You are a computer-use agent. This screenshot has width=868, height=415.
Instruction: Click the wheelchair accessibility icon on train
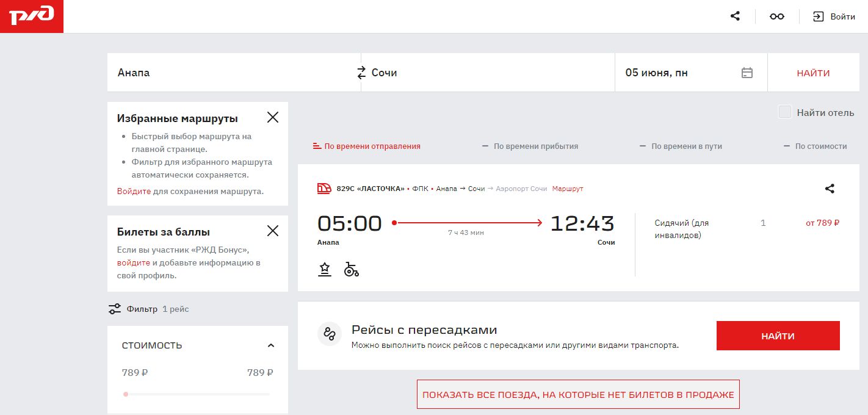tap(352, 270)
